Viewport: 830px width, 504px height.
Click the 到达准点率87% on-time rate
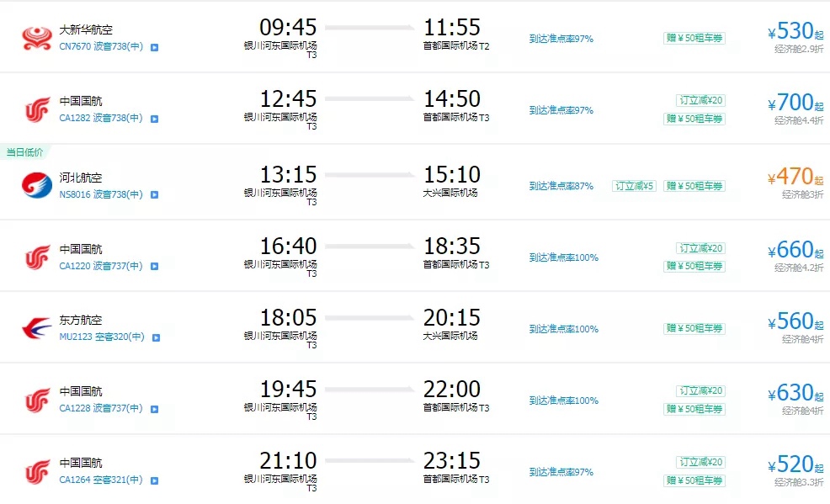pos(561,186)
